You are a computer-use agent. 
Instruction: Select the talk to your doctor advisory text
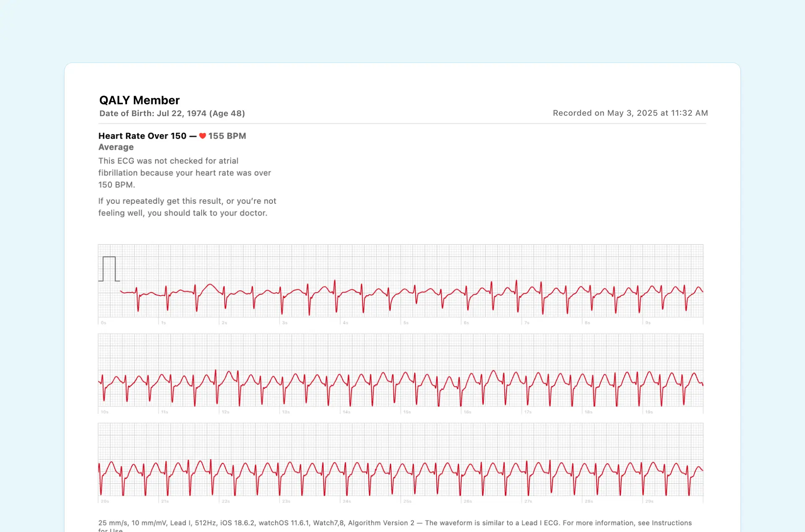tap(187, 207)
